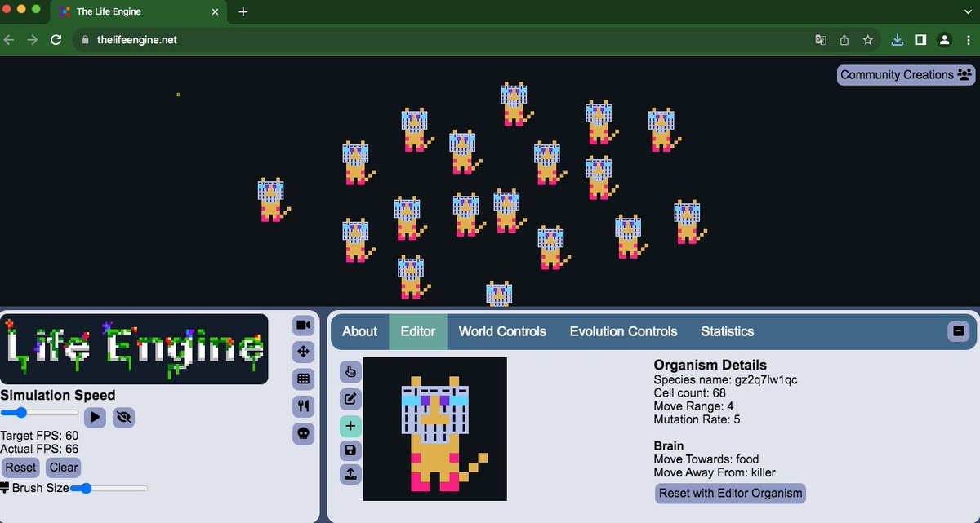Open a new browser tab
The height and width of the screenshot is (523, 980).
243,11
